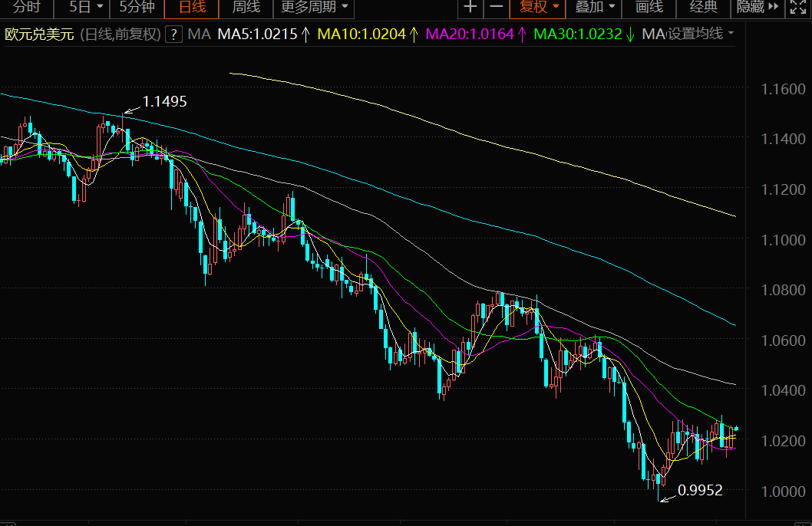Click 1.0400 on the price axis
Viewport: 812px width, 526px height.
pos(783,390)
